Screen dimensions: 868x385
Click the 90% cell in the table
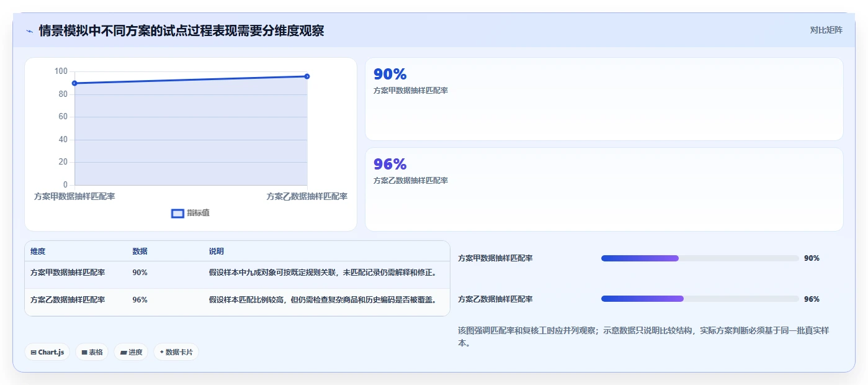pyautogui.click(x=140, y=273)
